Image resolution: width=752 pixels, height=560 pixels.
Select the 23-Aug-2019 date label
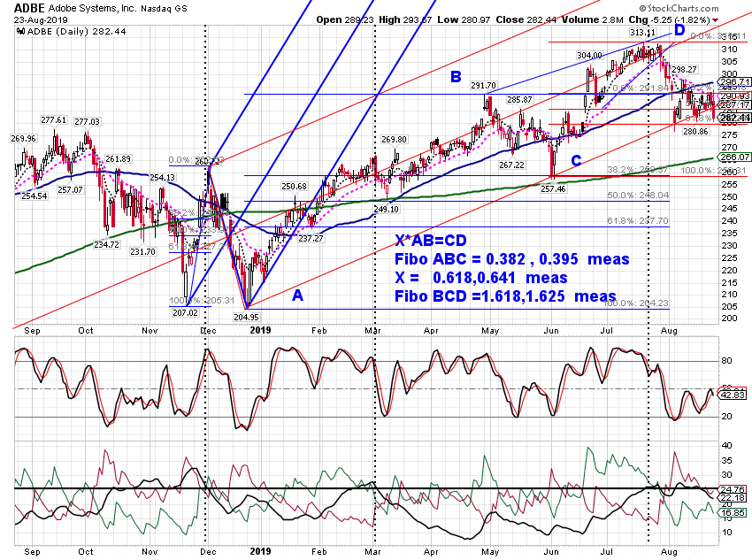(x=41, y=20)
